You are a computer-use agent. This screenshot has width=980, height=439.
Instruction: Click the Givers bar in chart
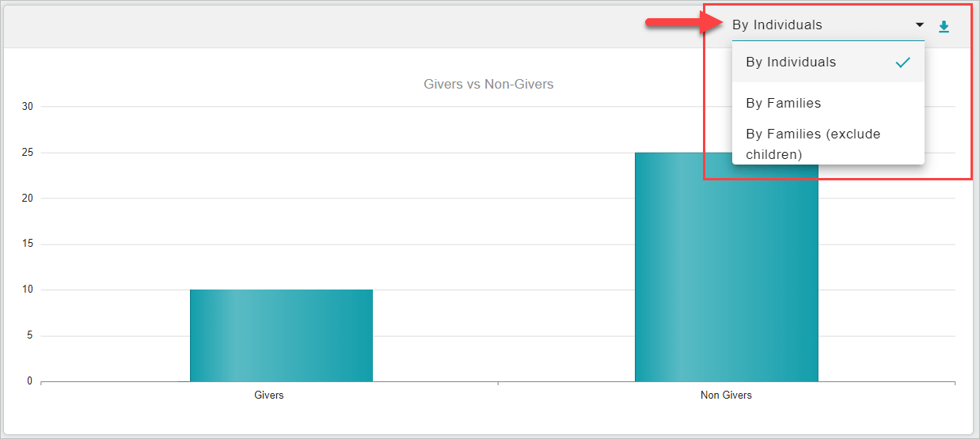coord(281,335)
